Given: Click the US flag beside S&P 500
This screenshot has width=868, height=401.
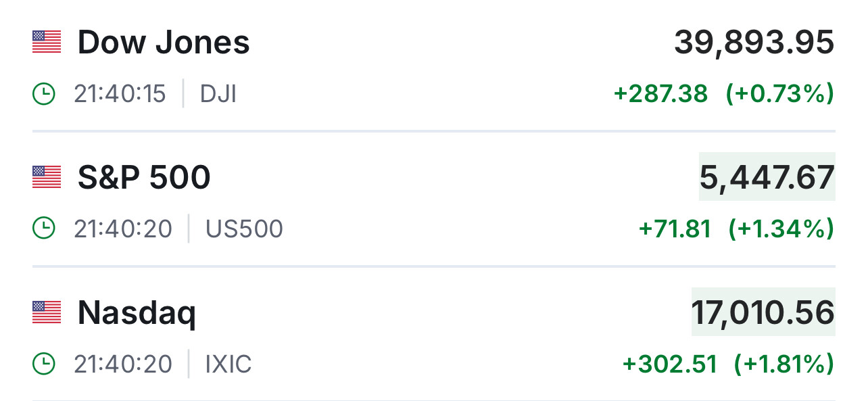Looking at the screenshot, I should click(x=47, y=177).
